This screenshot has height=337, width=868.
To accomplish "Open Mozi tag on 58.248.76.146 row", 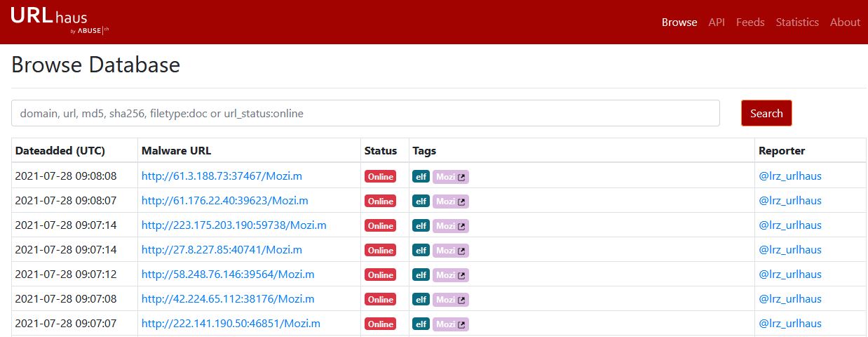I will pyautogui.click(x=450, y=275).
